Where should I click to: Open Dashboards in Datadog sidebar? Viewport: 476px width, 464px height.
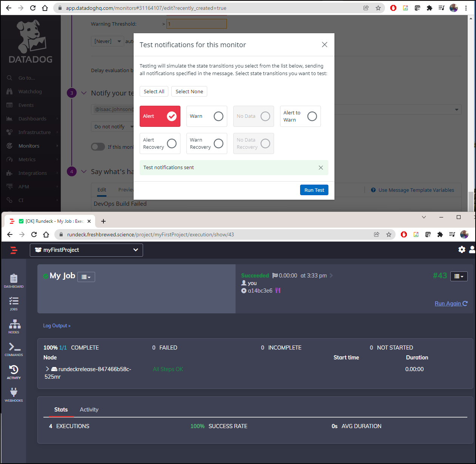32,119
